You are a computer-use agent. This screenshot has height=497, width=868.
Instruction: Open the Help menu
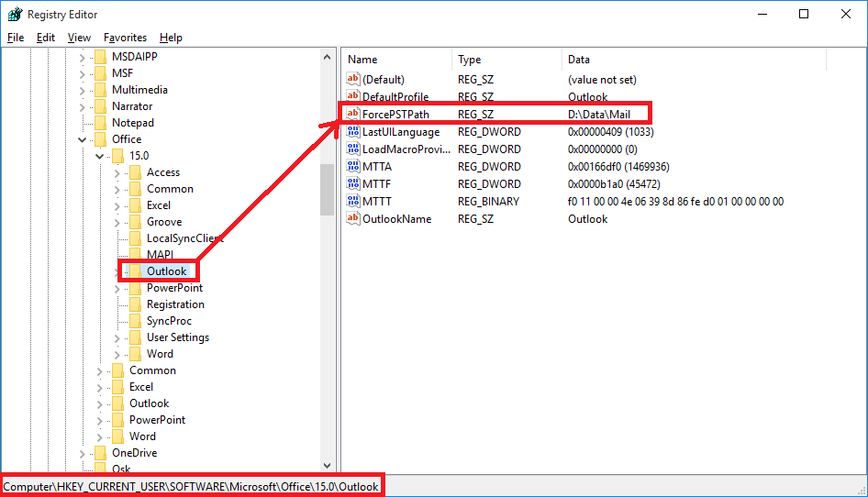tap(171, 38)
